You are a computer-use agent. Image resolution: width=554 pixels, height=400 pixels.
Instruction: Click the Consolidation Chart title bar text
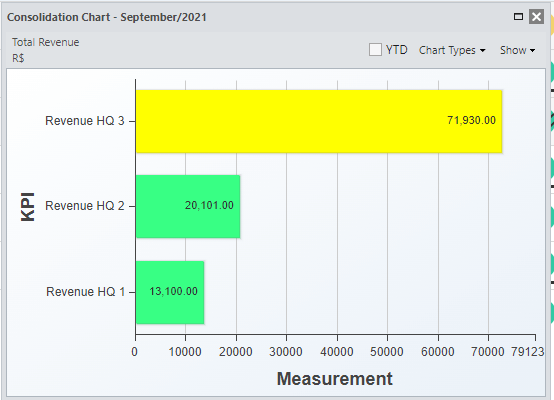pyautogui.click(x=107, y=17)
